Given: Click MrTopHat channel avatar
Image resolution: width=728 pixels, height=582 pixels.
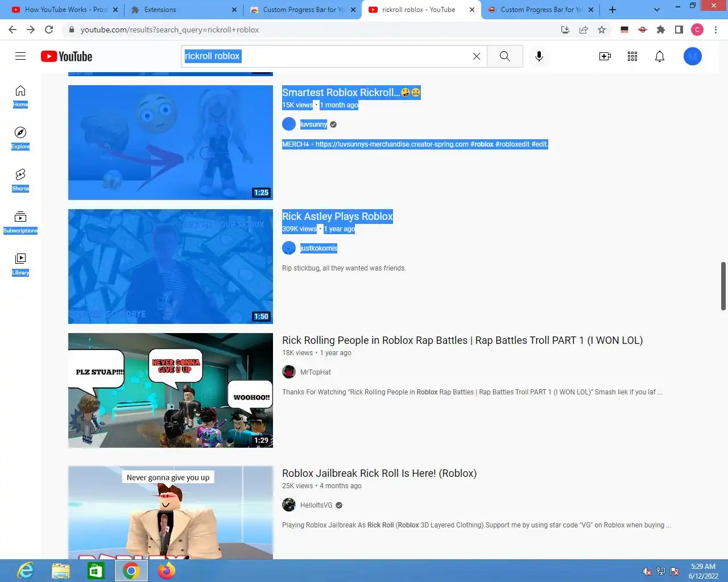Looking at the screenshot, I should click(289, 372).
